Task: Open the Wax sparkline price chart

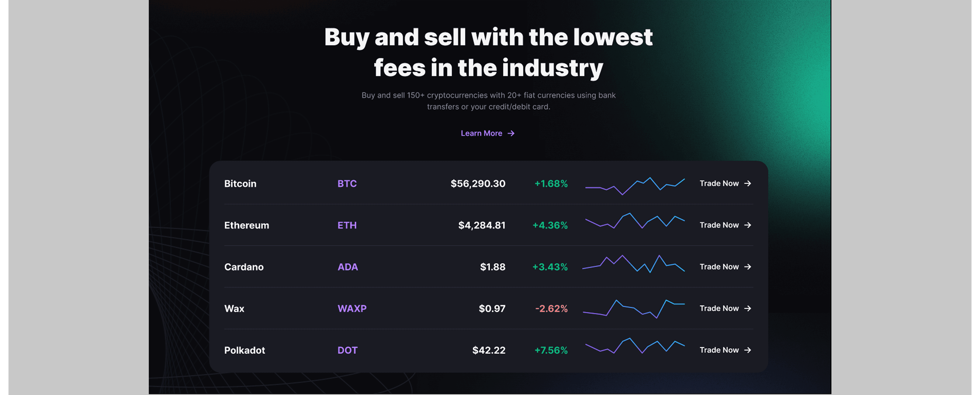Action: tap(634, 309)
